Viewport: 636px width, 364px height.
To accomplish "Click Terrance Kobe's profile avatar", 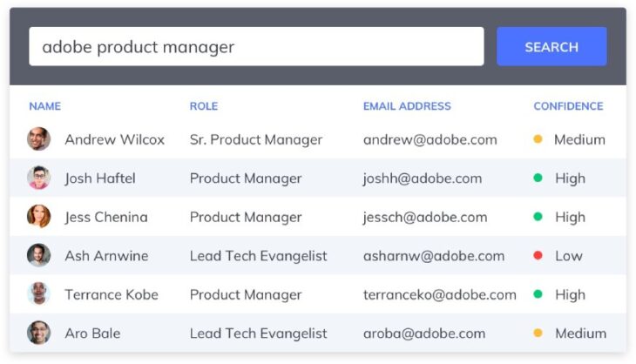I will click(38, 294).
